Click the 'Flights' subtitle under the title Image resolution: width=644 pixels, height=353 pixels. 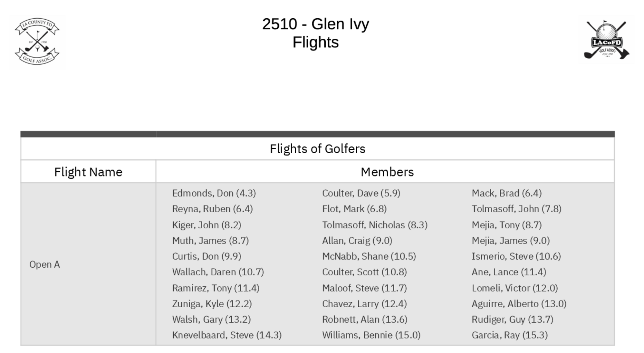(315, 43)
